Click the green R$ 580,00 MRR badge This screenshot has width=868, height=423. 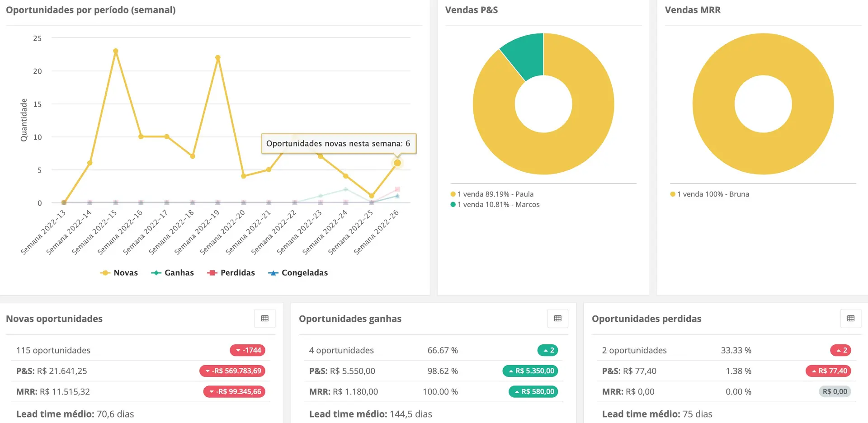tap(533, 392)
